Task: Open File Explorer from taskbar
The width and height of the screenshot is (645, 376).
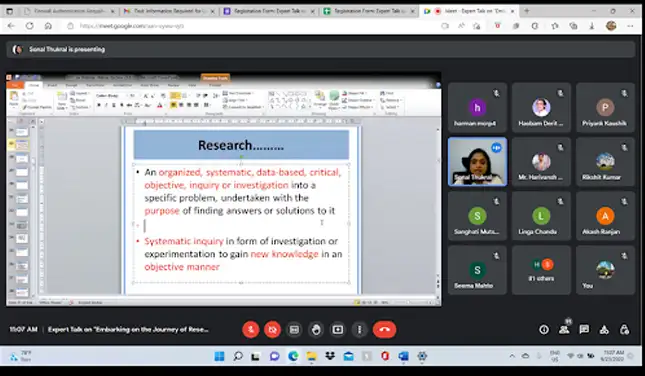Action: click(x=311, y=356)
